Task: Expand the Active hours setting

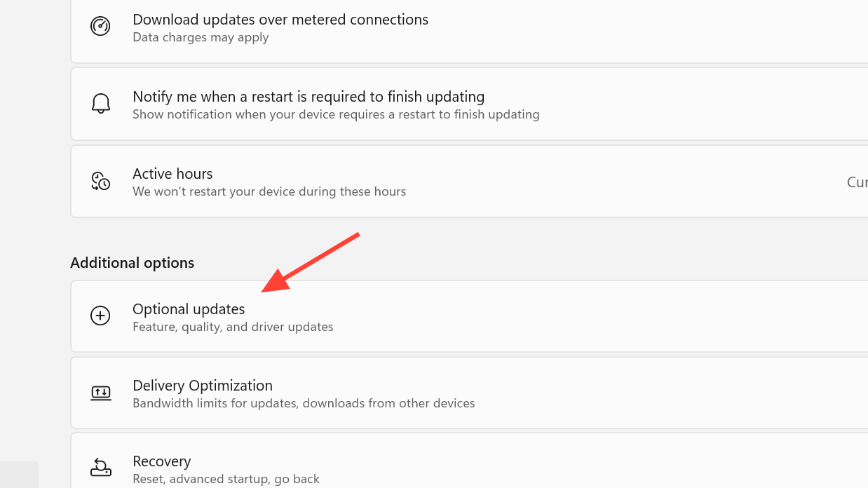Action: coord(469,181)
